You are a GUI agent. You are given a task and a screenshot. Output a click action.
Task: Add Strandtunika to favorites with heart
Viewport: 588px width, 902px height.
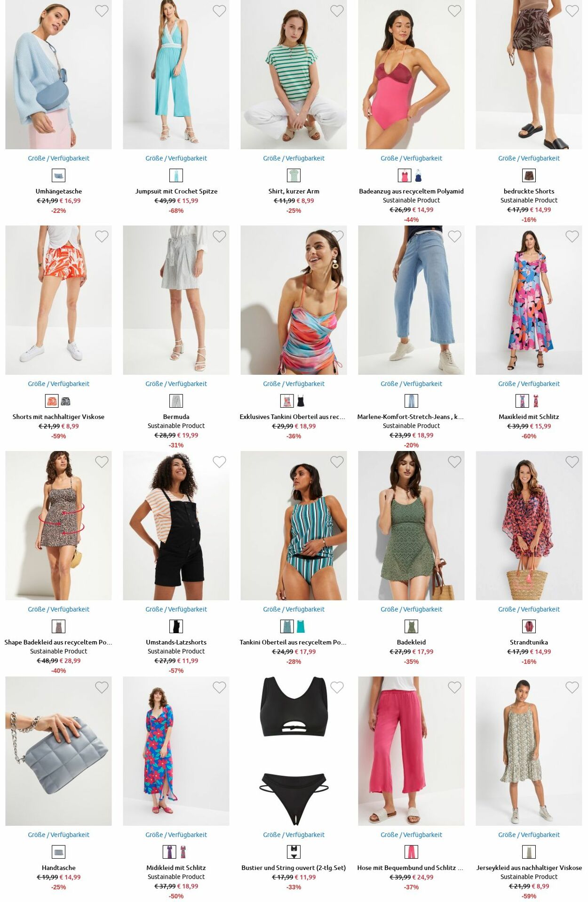click(x=572, y=462)
